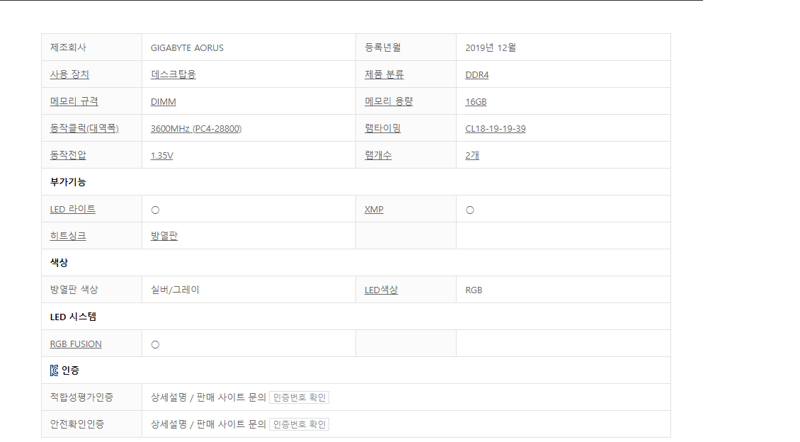Screen dimensions: 800x442
Task: Click the circle mark in XMP row
Action: [x=470, y=210]
